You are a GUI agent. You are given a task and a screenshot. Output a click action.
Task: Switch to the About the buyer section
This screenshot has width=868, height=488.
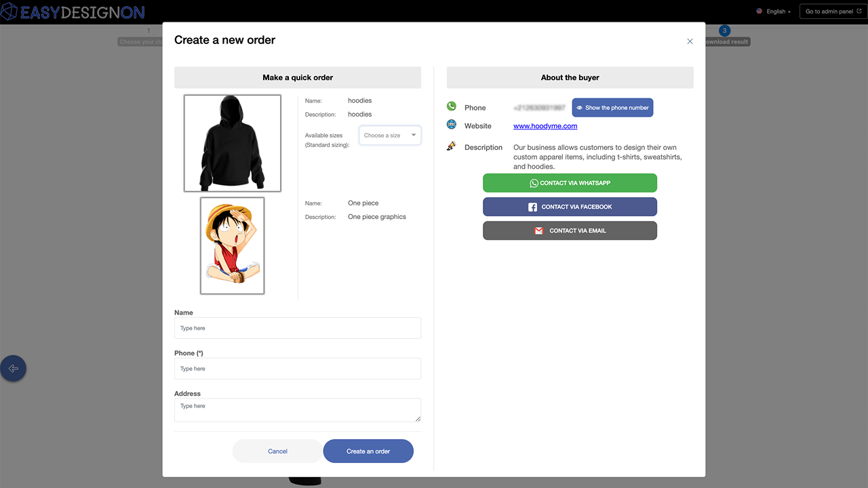tap(570, 77)
